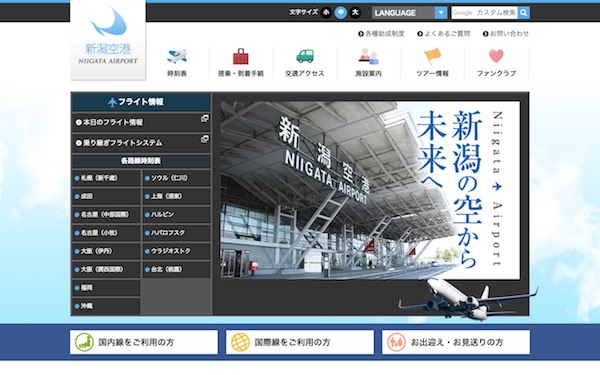Open the LANGUAGE dropdown
The image size is (600, 375).
point(409,13)
